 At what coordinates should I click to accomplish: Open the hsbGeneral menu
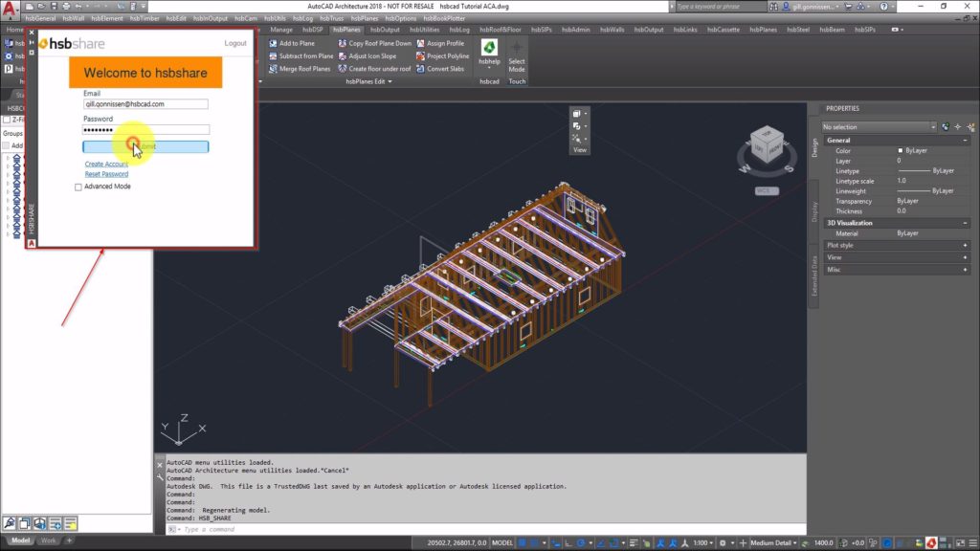point(40,19)
